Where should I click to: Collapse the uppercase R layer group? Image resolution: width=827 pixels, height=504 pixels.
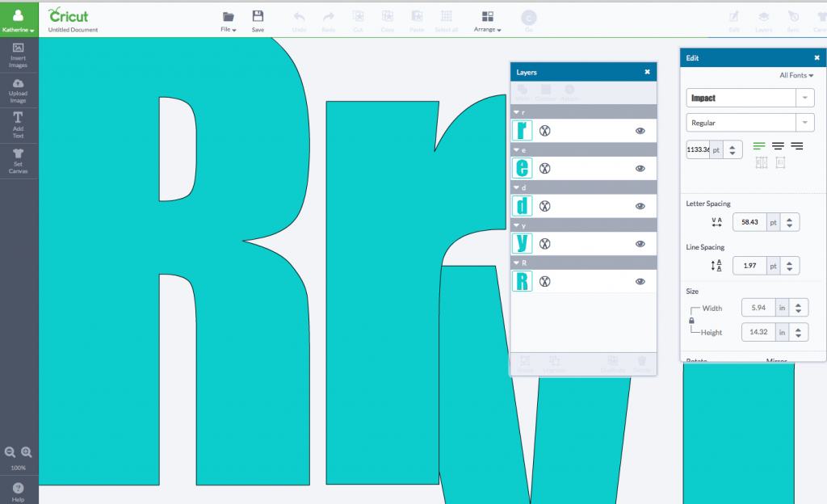[516, 262]
